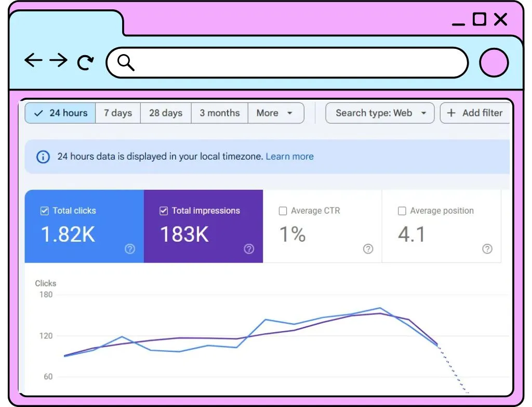Viewport: 532px width, 407px height.
Task: Click the browser forward arrow
Action: coord(58,60)
